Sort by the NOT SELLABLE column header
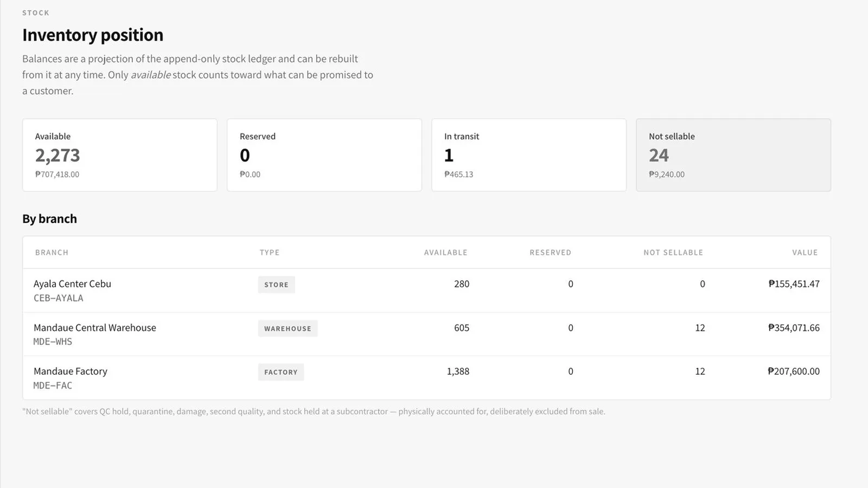This screenshot has height=488, width=868. coord(673,253)
